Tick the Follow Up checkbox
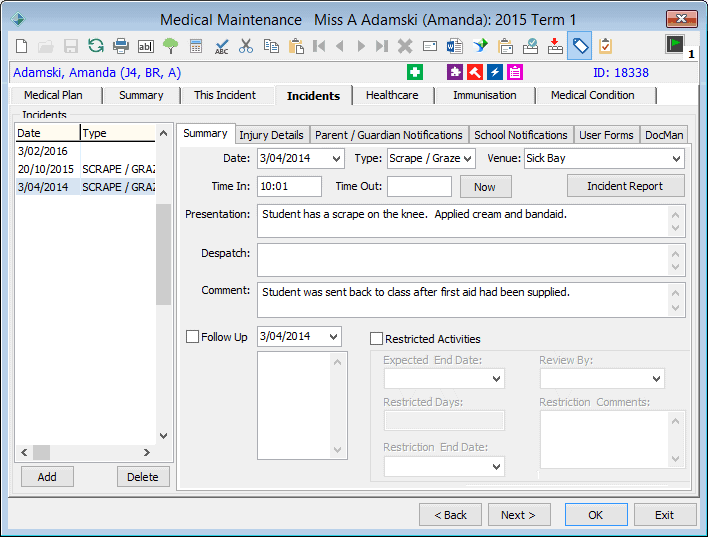The width and height of the screenshot is (708, 537). pyautogui.click(x=192, y=336)
